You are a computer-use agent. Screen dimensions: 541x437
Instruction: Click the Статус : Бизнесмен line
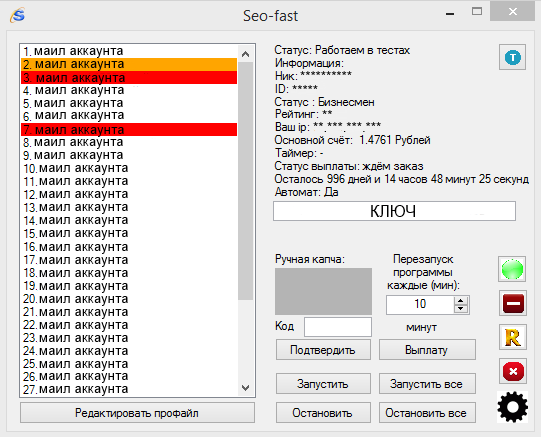click(325, 102)
